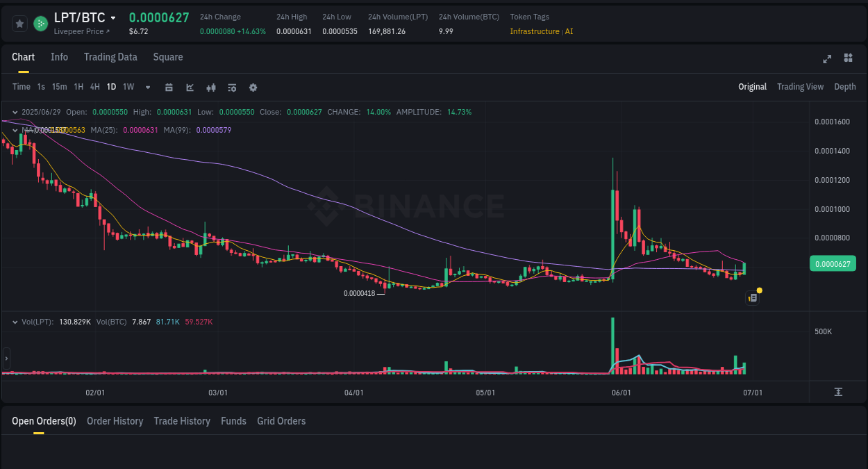
Task: Open the date range calendar picker
Action: (x=169, y=87)
